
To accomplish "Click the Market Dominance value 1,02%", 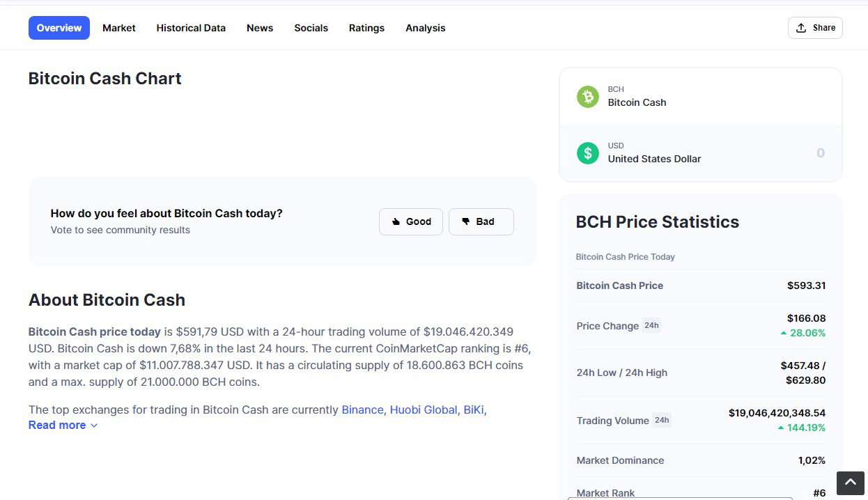I will 812,460.
